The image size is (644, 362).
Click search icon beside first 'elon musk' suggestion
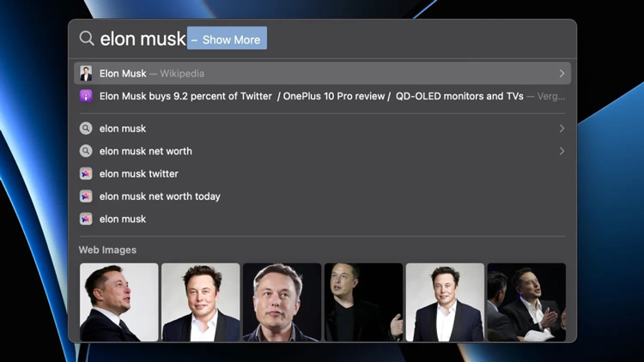86,129
